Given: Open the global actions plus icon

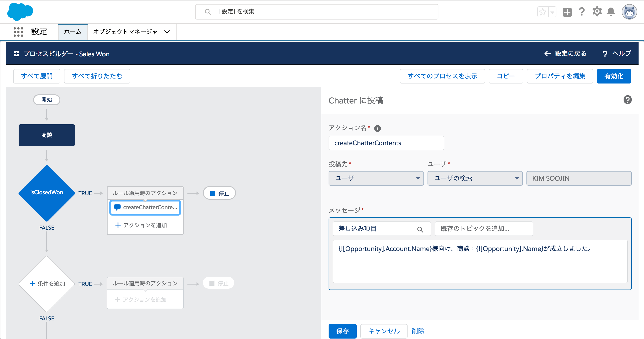Looking at the screenshot, I should click(x=567, y=12).
